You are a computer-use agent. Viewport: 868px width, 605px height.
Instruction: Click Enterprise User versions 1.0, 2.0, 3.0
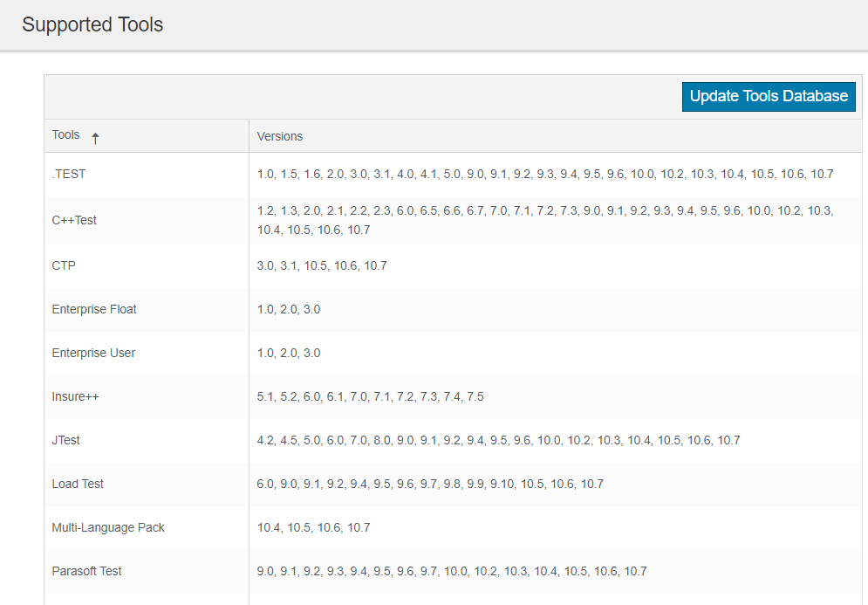click(289, 353)
